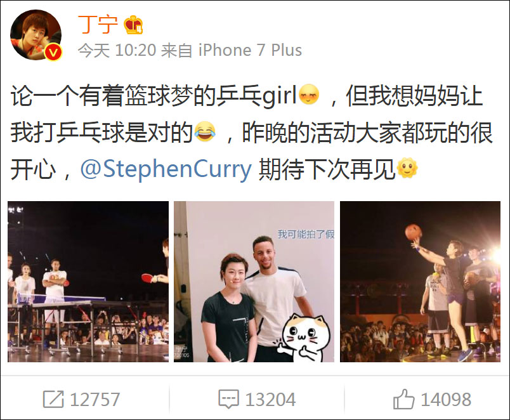Click the post text starting with 论一个
Screen dimensions: 510x420
tap(252, 132)
